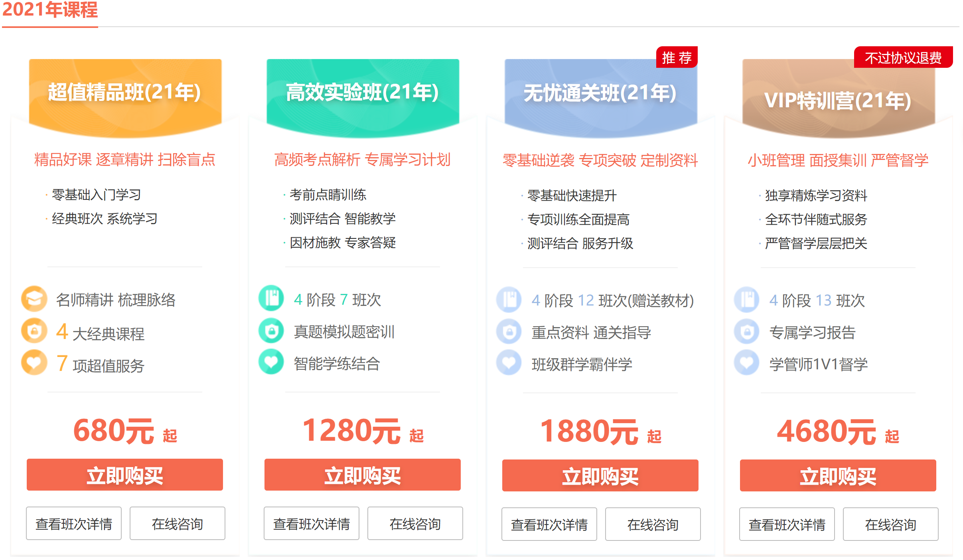
Task: View class details for 超值精品班
Action: (x=74, y=524)
